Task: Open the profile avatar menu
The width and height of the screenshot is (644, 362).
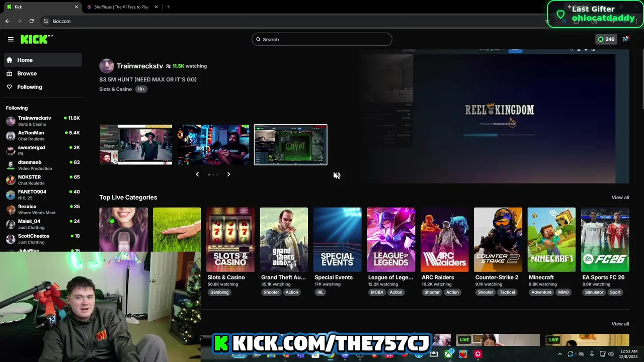Action: tap(626, 39)
